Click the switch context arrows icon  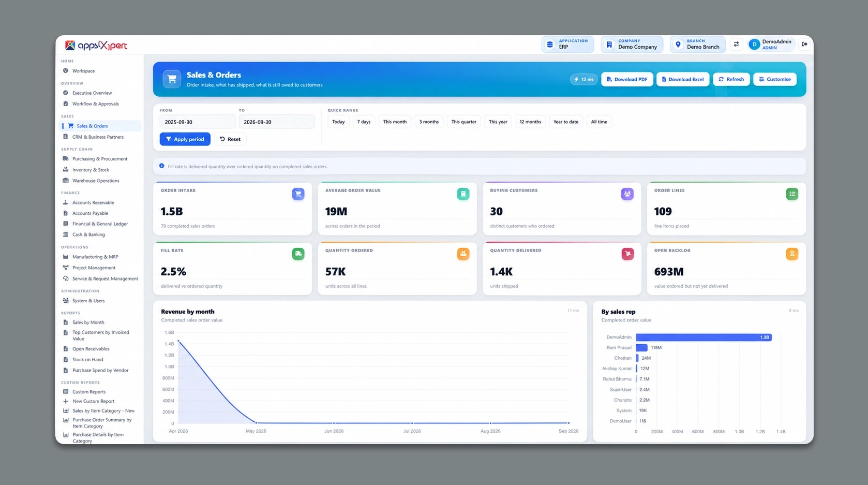pyautogui.click(x=736, y=45)
